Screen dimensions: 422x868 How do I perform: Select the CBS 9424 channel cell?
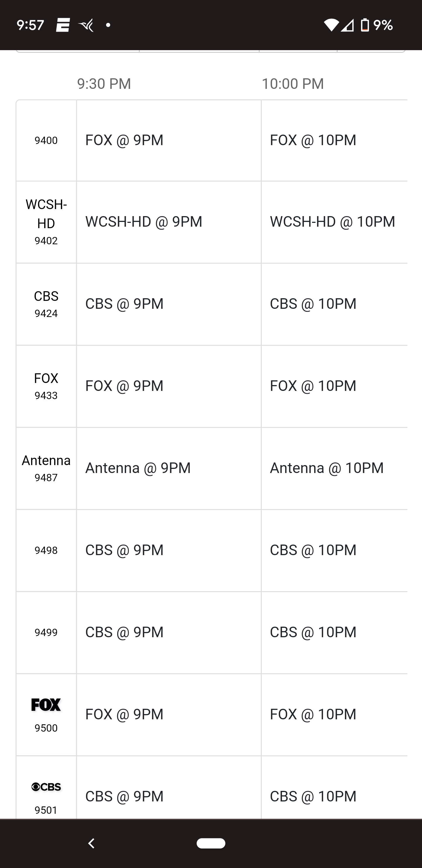[x=46, y=304]
